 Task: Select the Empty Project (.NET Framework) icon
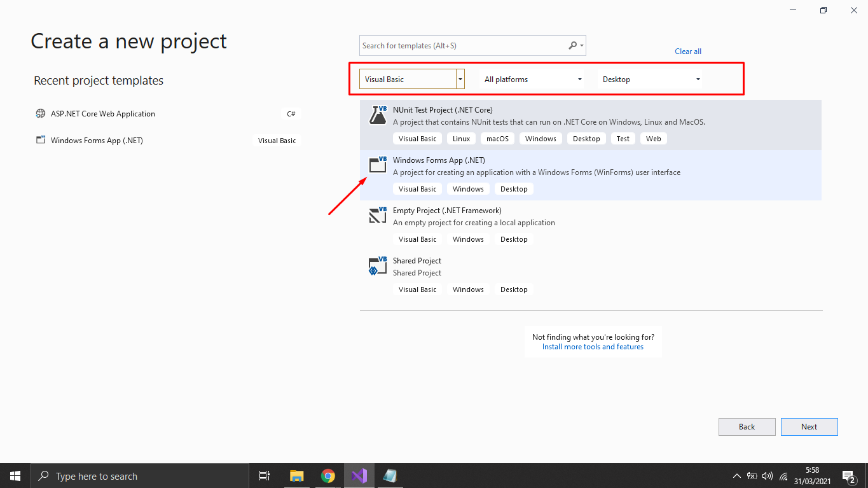(377, 215)
